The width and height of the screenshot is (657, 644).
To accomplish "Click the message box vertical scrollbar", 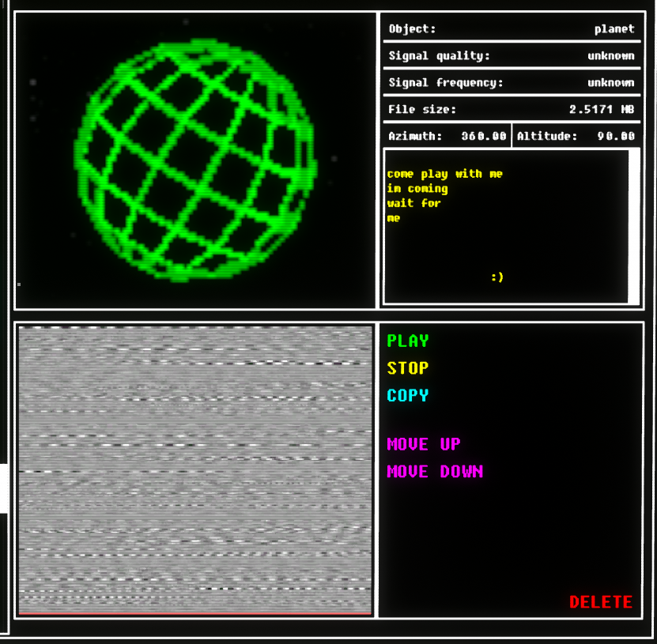I will [x=633, y=225].
